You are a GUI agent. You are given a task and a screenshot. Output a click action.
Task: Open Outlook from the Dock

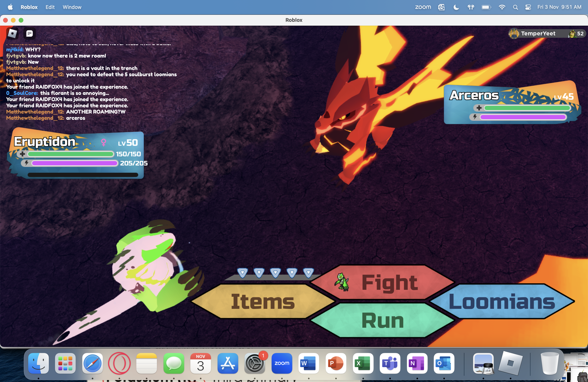point(444,363)
